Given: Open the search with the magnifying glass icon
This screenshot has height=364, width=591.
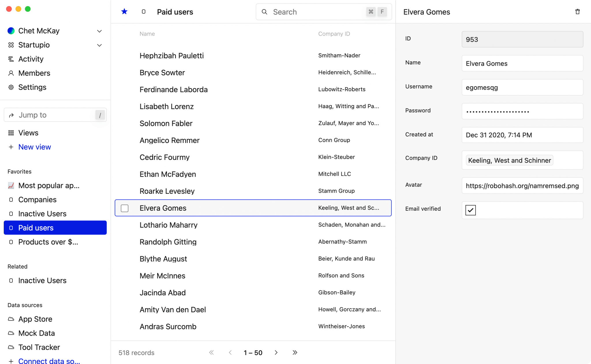Looking at the screenshot, I should pos(264,12).
